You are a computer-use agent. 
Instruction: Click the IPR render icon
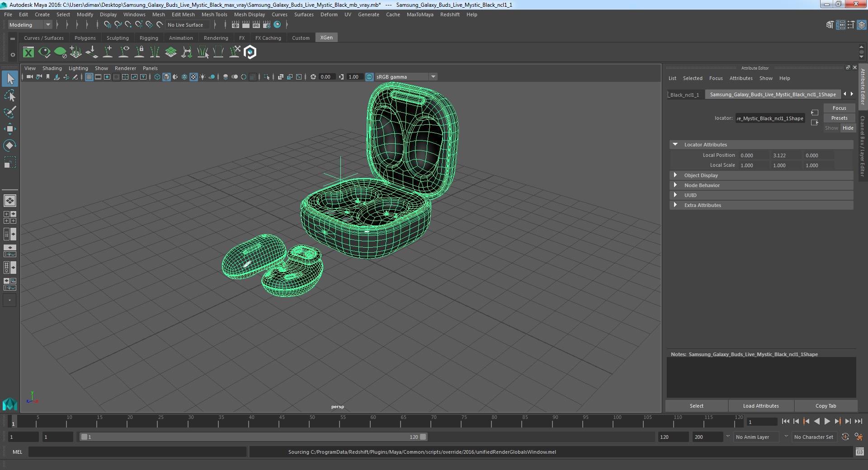pyautogui.click(x=256, y=25)
